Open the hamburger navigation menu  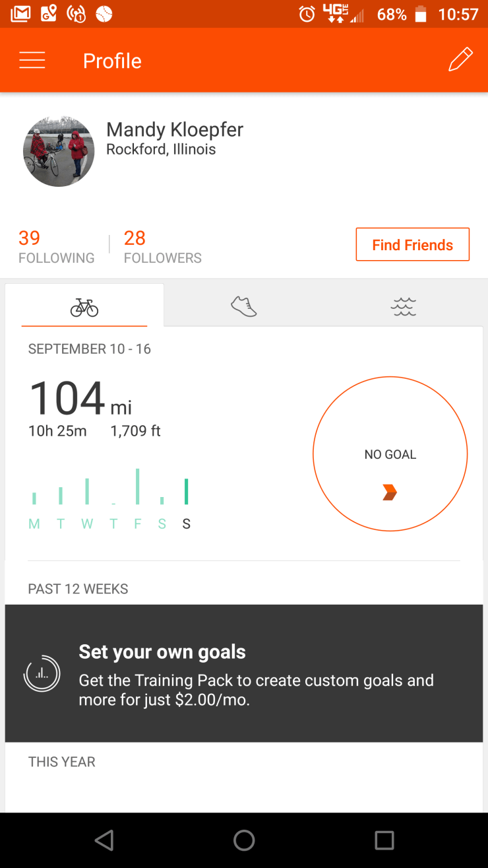32,61
